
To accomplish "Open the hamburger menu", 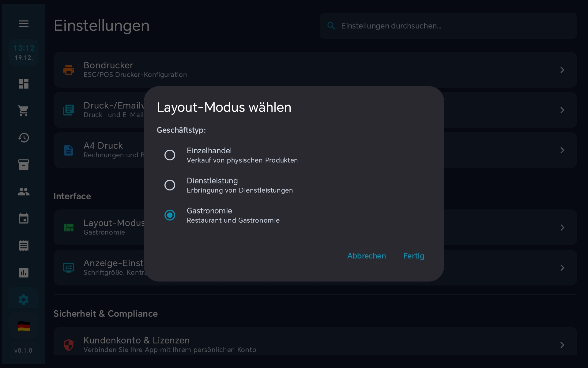I will tap(23, 24).
